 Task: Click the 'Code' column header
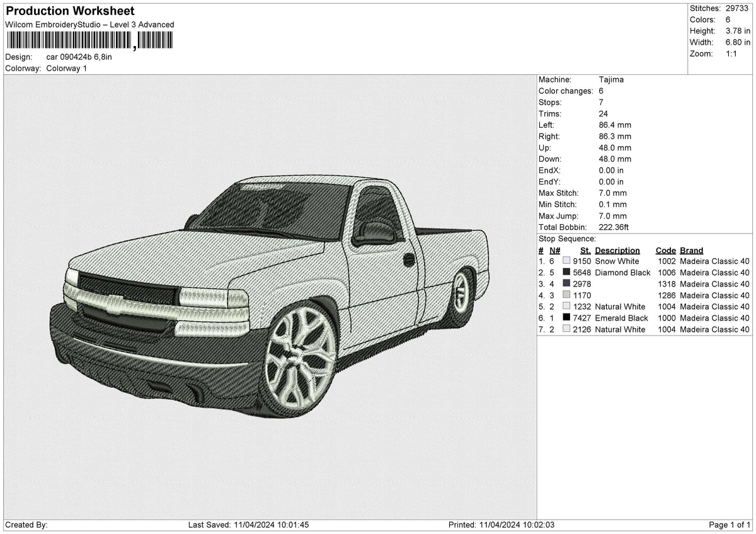[665, 250]
